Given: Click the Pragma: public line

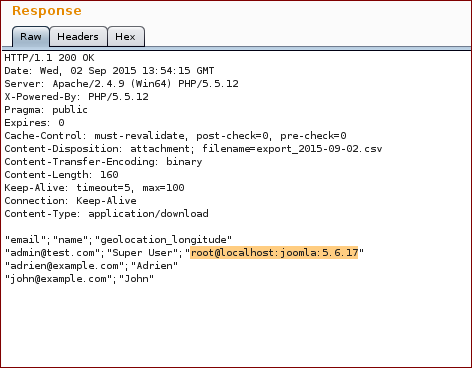Looking at the screenshot, I should pyautogui.click(x=46, y=110).
